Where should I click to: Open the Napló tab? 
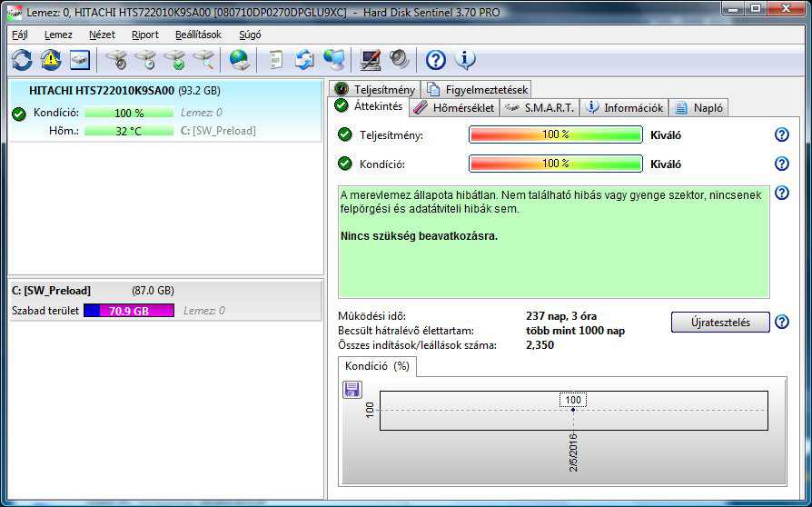[x=698, y=108]
